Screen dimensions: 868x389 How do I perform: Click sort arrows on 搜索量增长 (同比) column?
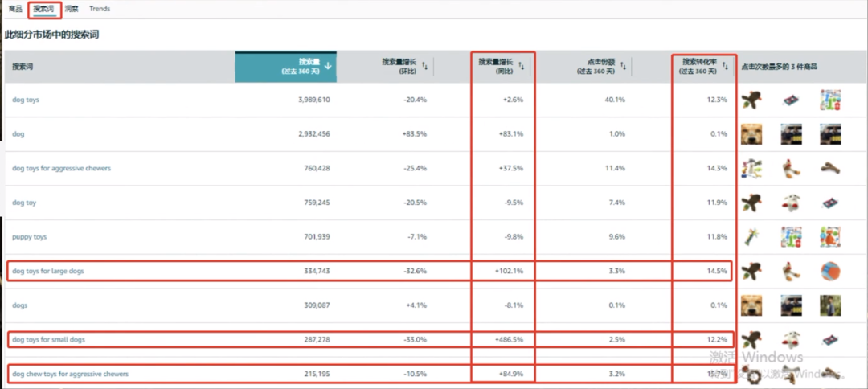coord(522,66)
